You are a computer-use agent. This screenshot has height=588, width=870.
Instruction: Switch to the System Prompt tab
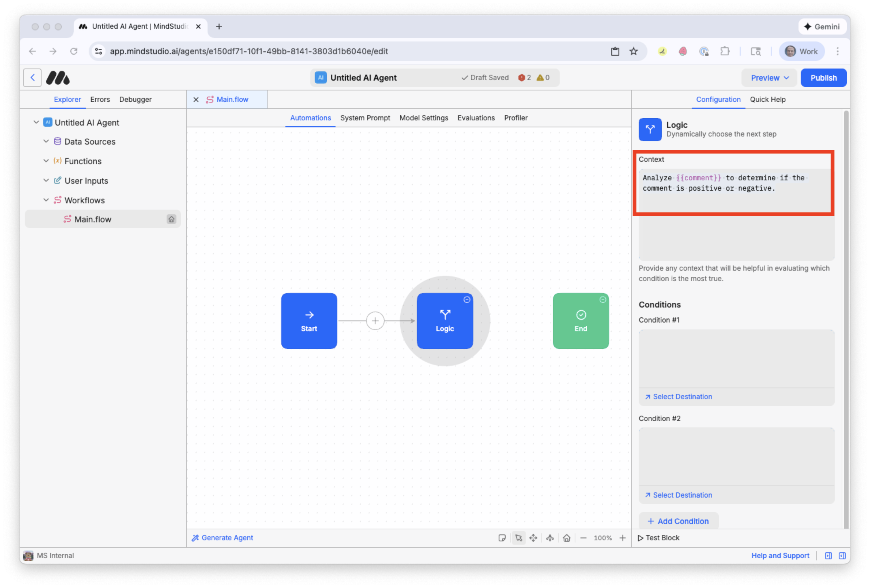click(x=365, y=118)
